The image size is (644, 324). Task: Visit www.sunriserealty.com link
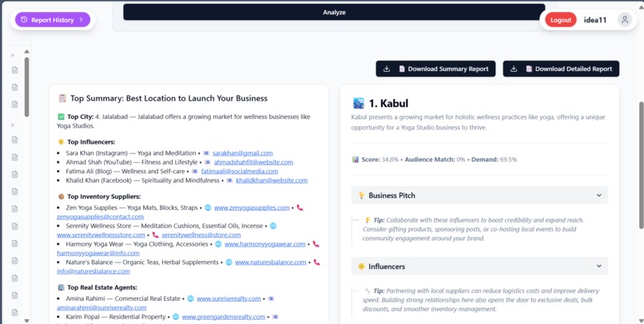(x=229, y=298)
